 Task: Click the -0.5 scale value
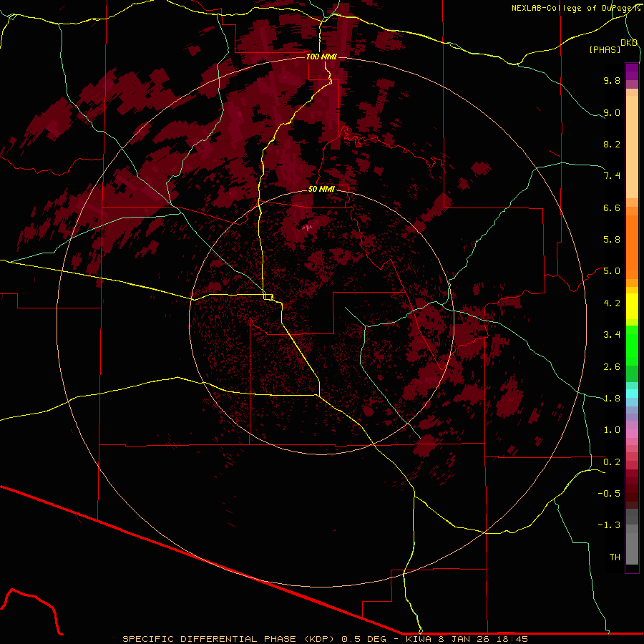pyautogui.click(x=609, y=494)
